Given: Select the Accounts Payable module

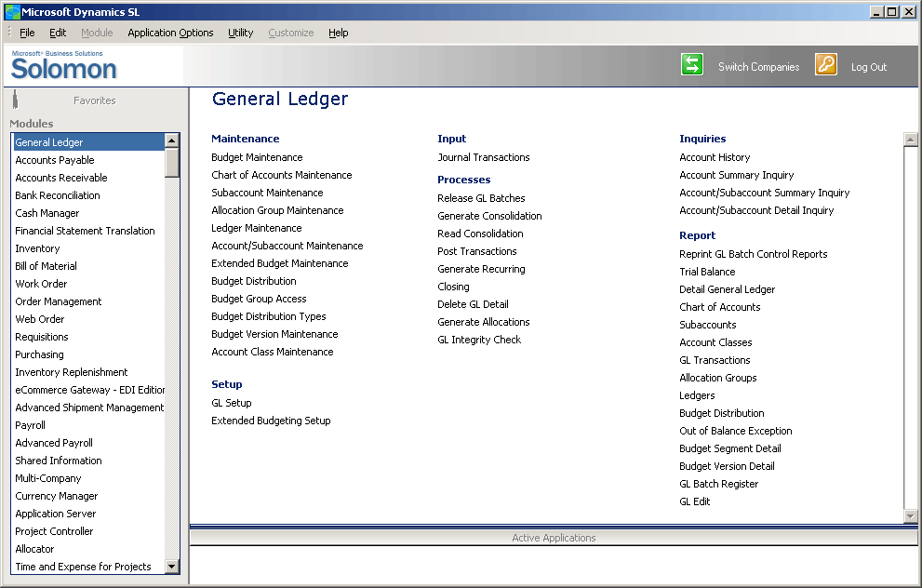Looking at the screenshot, I should pos(55,160).
